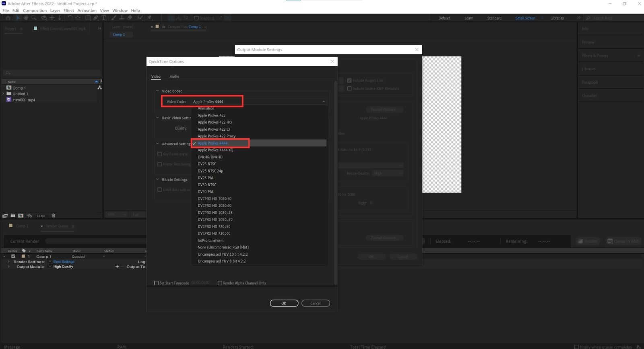Switch to the Audio tab

tap(174, 76)
